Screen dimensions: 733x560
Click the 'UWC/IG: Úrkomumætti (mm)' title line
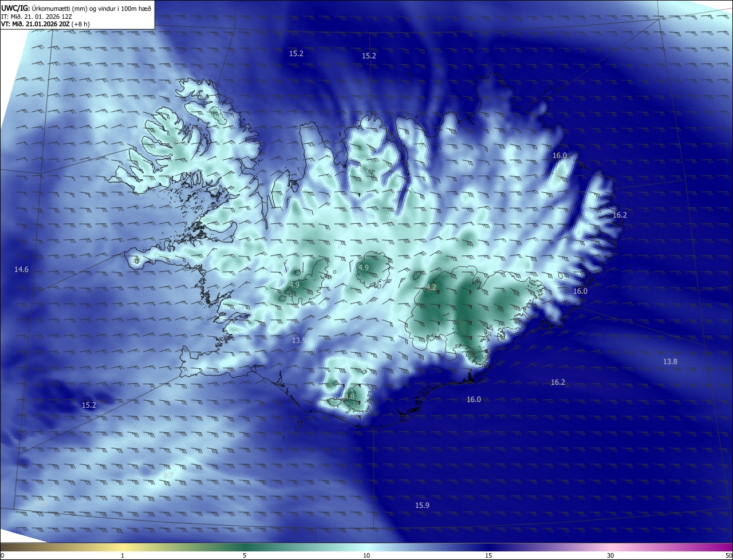click(x=76, y=7)
